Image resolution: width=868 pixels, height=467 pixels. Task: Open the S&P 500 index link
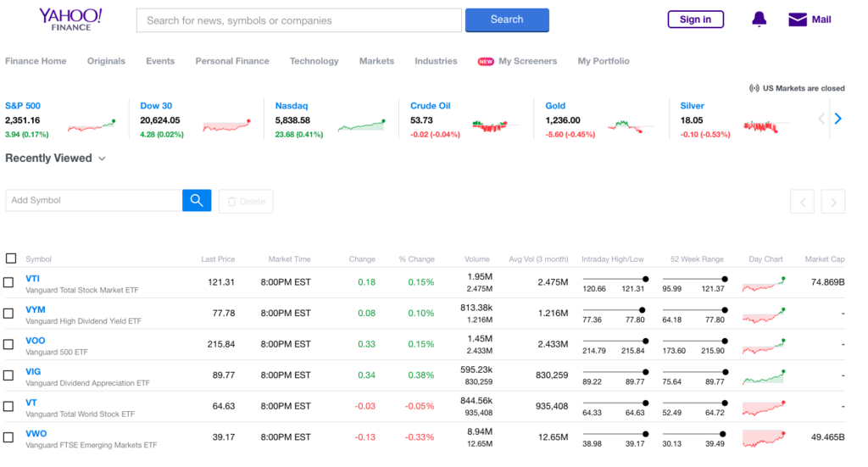point(23,106)
